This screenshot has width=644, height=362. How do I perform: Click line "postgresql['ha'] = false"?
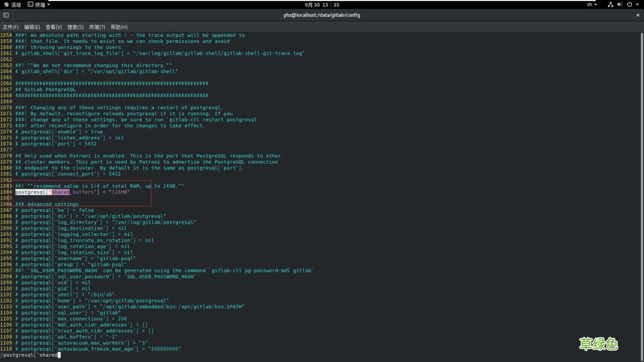click(x=54, y=210)
